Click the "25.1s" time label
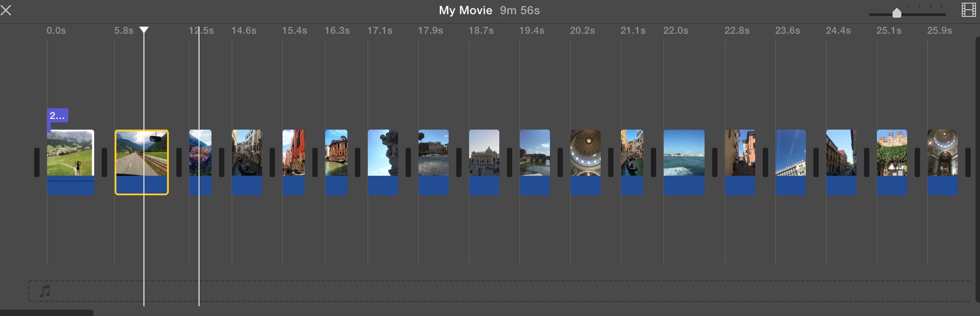 pyautogui.click(x=889, y=31)
